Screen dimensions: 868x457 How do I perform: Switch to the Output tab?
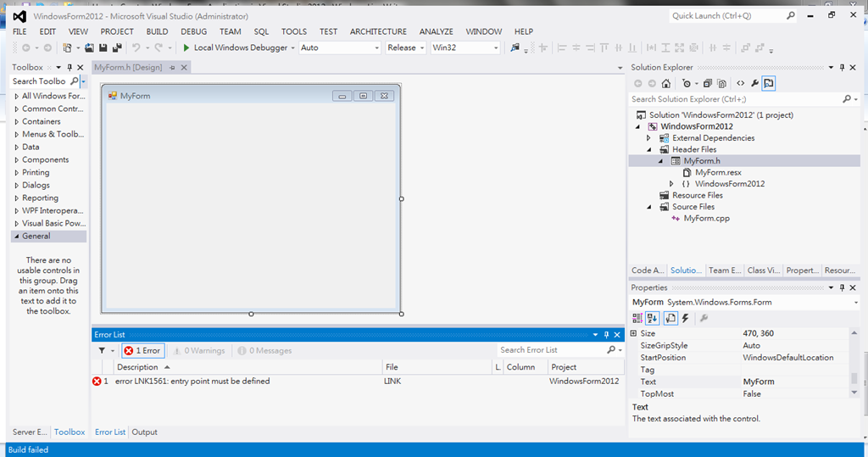point(144,432)
